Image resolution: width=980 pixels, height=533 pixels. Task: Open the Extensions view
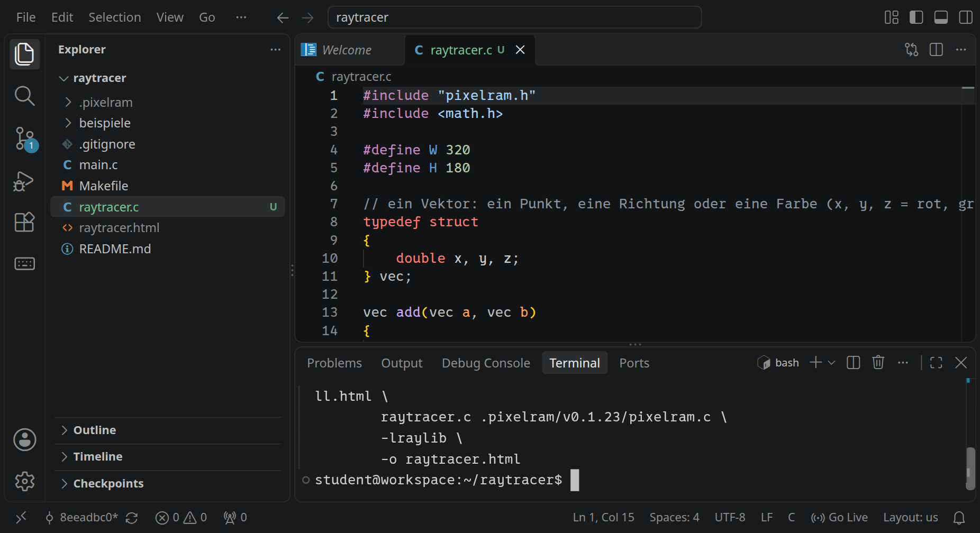point(24,222)
